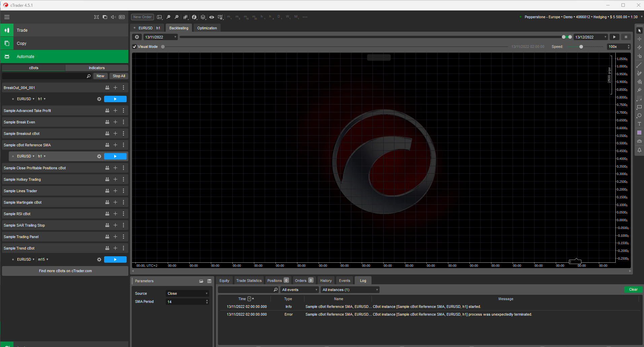
Task: Toggle the sound speaker icon
Action: (113, 17)
